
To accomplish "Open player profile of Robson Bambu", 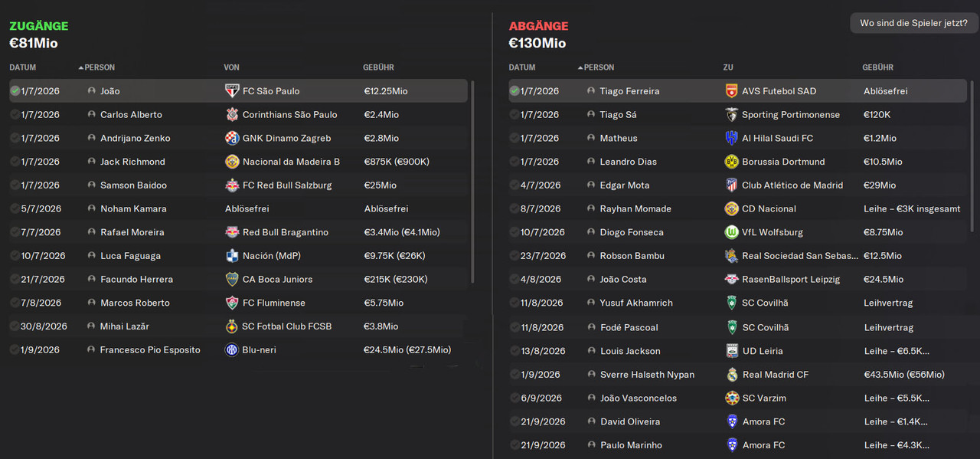I will 632,256.
